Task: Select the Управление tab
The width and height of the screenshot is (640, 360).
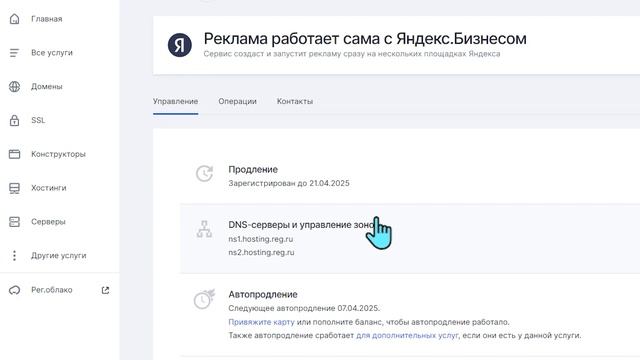Action: click(176, 101)
